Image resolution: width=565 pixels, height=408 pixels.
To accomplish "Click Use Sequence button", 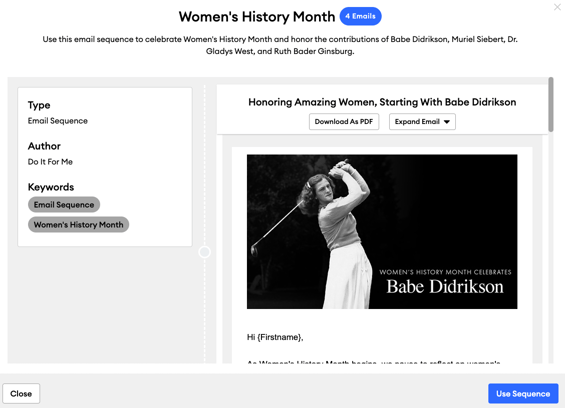I will coord(523,394).
